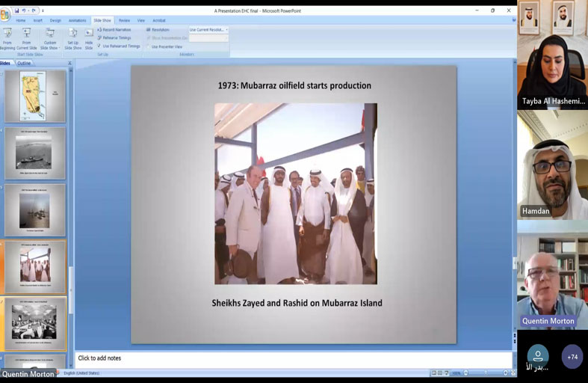Click Record Narration in ribbon
This screenshot has width=588, height=383.
pos(116,29)
